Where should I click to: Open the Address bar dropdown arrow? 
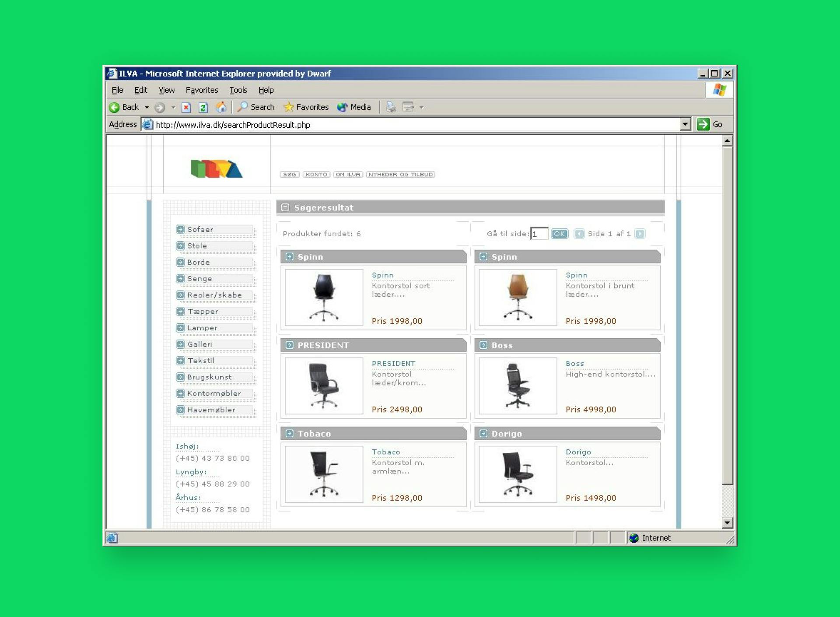685,124
